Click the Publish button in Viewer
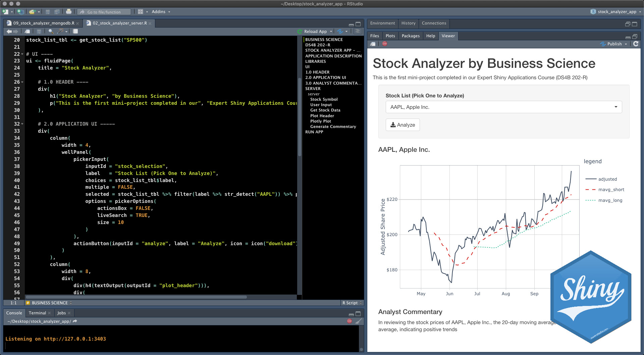The height and width of the screenshot is (355, 644). 611,44
